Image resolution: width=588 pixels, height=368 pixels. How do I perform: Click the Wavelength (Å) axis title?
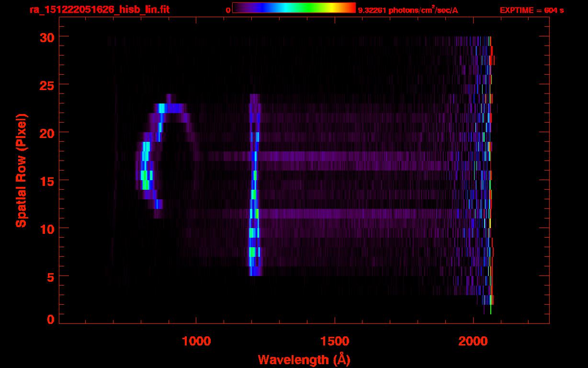(x=304, y=359)
